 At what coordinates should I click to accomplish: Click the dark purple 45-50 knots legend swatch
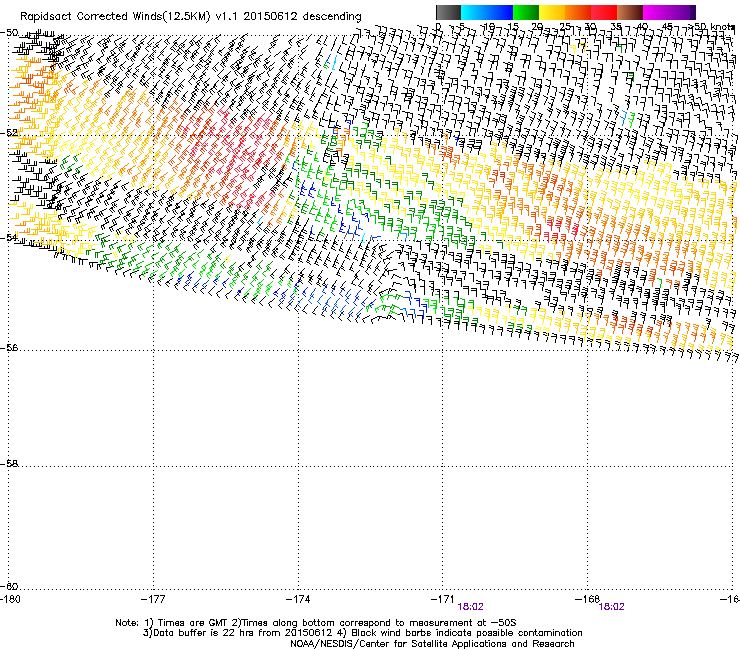[x=682, y=12]
